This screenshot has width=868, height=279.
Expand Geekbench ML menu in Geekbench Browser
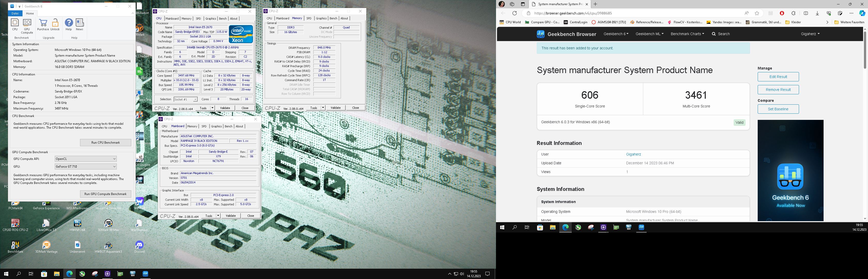tap(649, 34)
